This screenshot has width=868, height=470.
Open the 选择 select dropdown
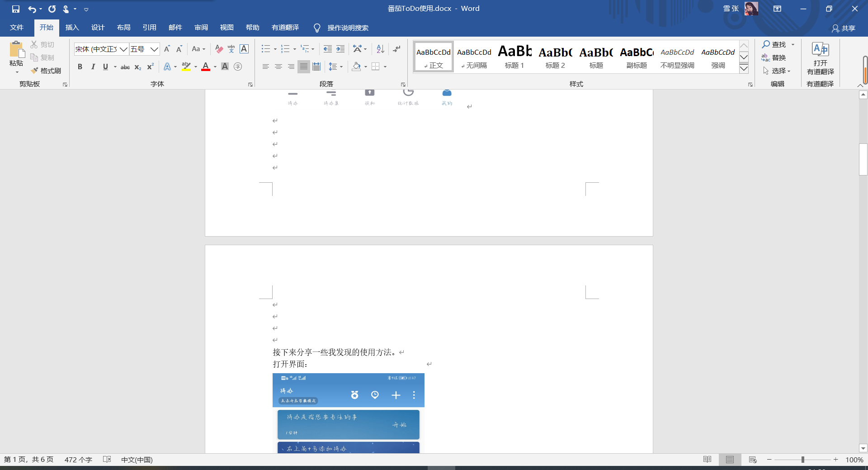pyautogui.click(x=777, y=71)
